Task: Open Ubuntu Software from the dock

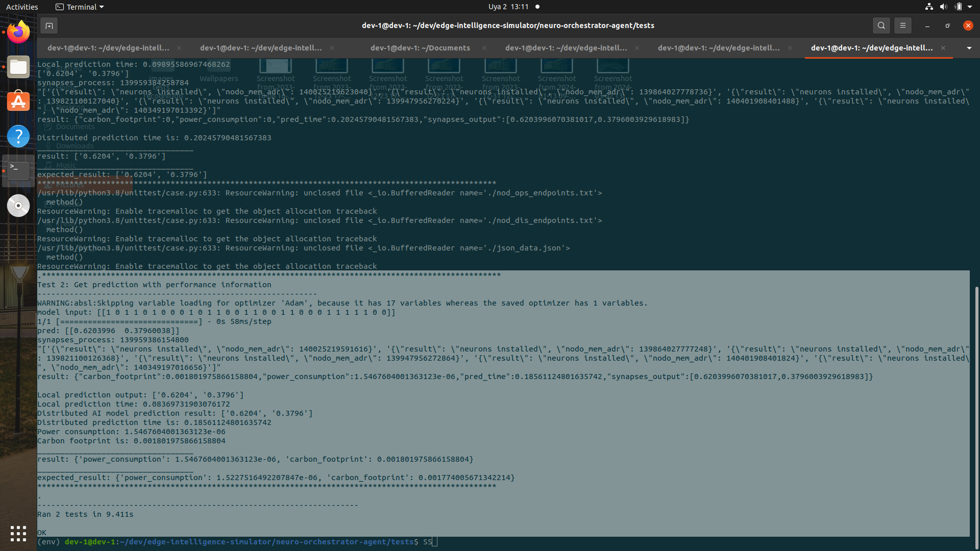Action: coord(18,102)
